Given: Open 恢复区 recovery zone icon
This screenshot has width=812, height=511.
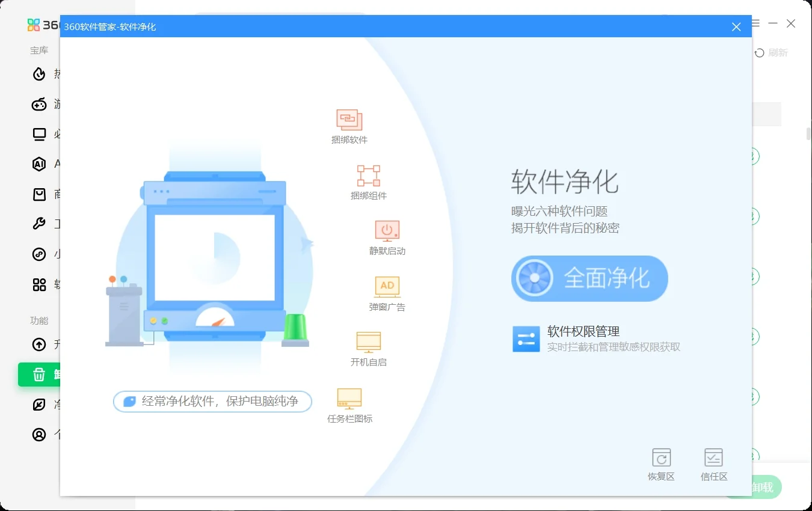Looking at the screenshot, I should (661, 457).
